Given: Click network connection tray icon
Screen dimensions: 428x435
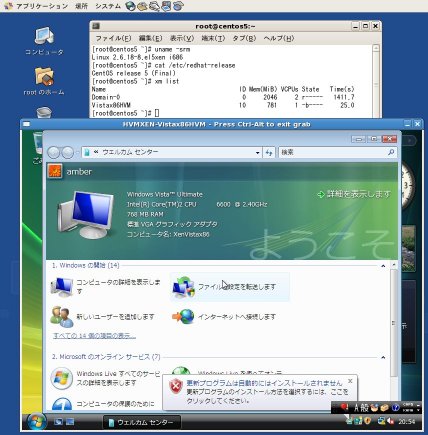Looking at the screenshot, I should coord(382,421).
